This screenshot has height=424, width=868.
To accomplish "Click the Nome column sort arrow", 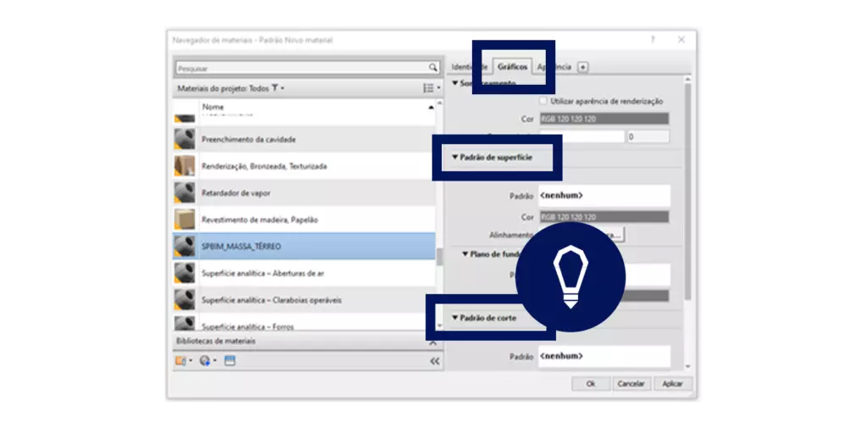I will click(431, 108).
